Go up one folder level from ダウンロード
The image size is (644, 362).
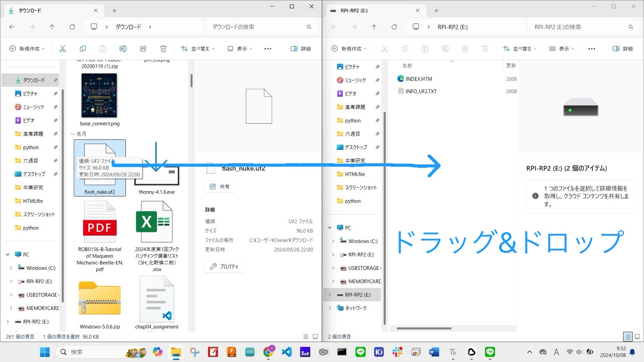point(52,27)
